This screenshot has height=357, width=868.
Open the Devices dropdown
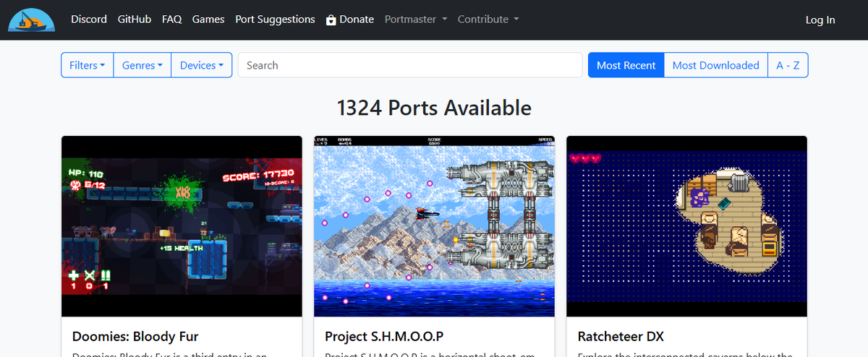(x=202, y=65)
